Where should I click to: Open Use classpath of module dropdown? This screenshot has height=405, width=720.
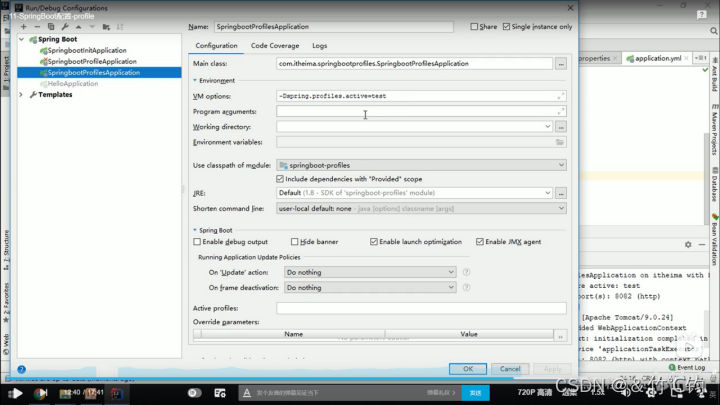pos(561,165)
